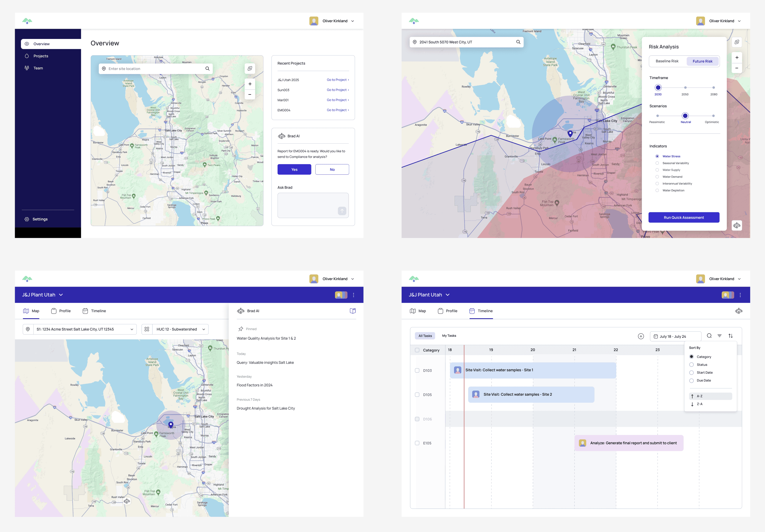The width and height of the screenshot is (765, 532).
Task: Open the map layers icon on the Overview map
Action: pos(250,69)
